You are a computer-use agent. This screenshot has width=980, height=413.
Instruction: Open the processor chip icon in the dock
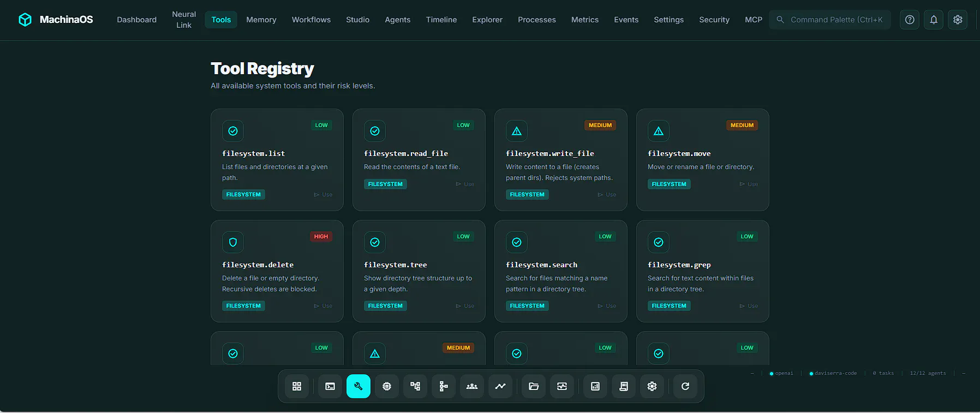click(x=387, y=386)
